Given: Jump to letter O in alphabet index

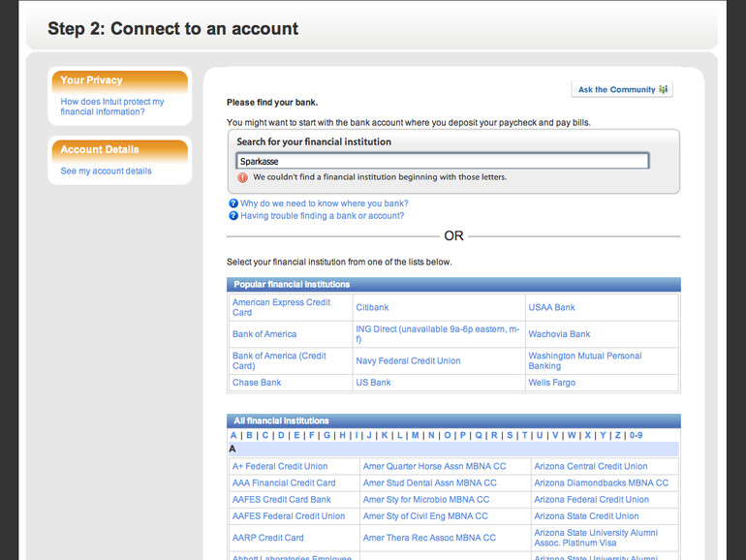Looking at the screenshot, I should (x=448, y=435).
